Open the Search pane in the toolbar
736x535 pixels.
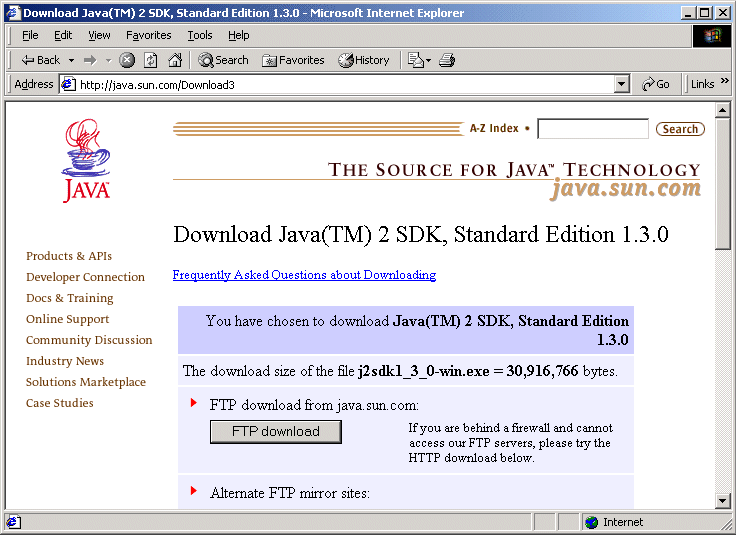[x=223, y=60]
